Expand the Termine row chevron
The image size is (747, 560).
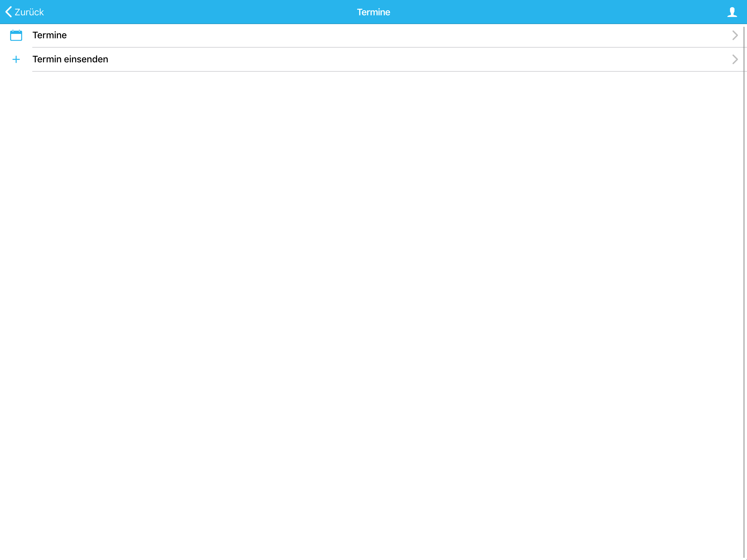pos(735,35)
